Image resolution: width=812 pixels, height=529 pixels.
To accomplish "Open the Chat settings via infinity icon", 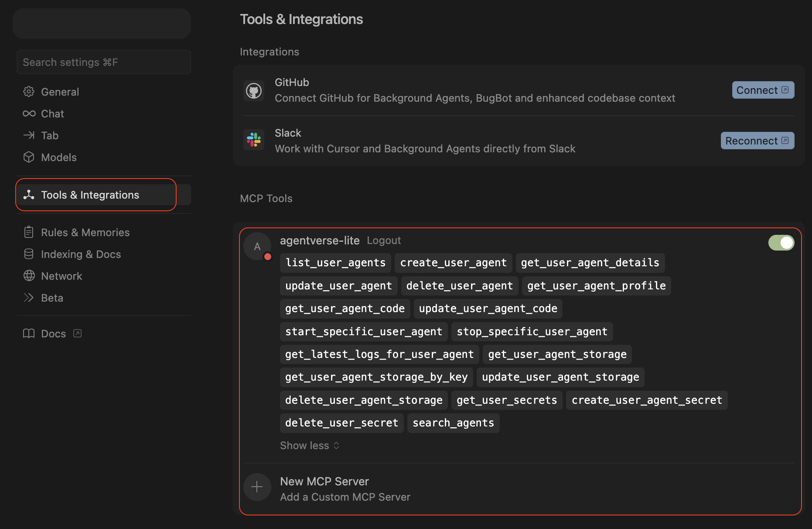I will tap(28, 113).
